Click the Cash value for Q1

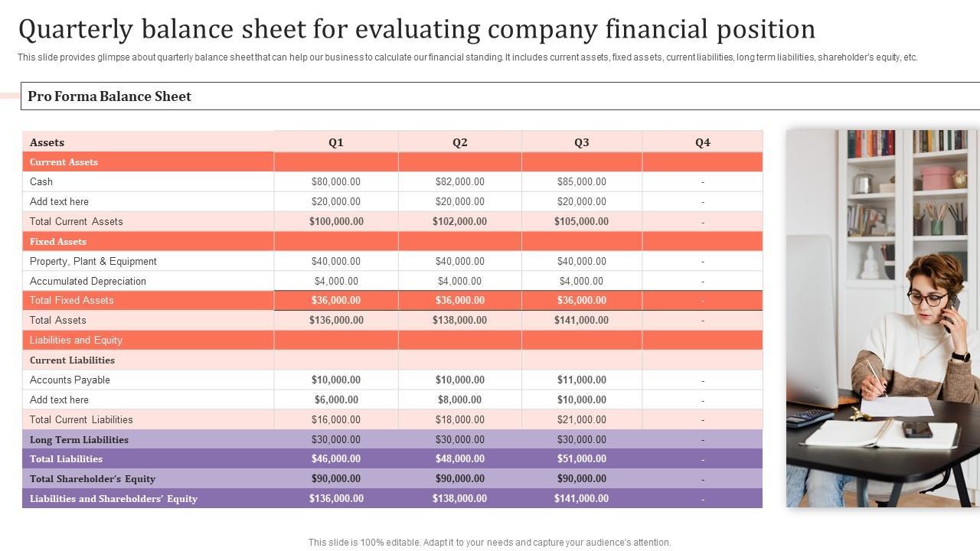pos(336,182)
